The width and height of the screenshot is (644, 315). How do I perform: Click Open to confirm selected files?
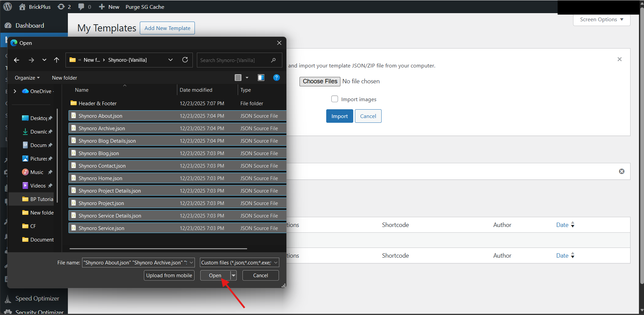[x=215, y=276]
